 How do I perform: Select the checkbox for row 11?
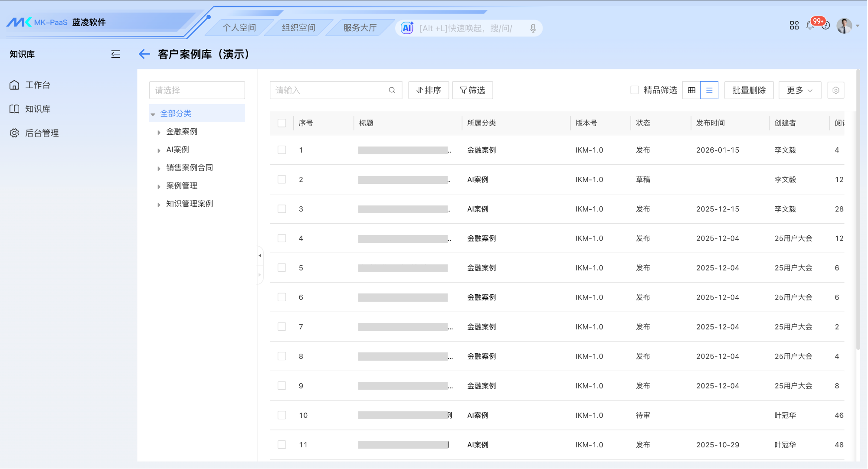282,445
